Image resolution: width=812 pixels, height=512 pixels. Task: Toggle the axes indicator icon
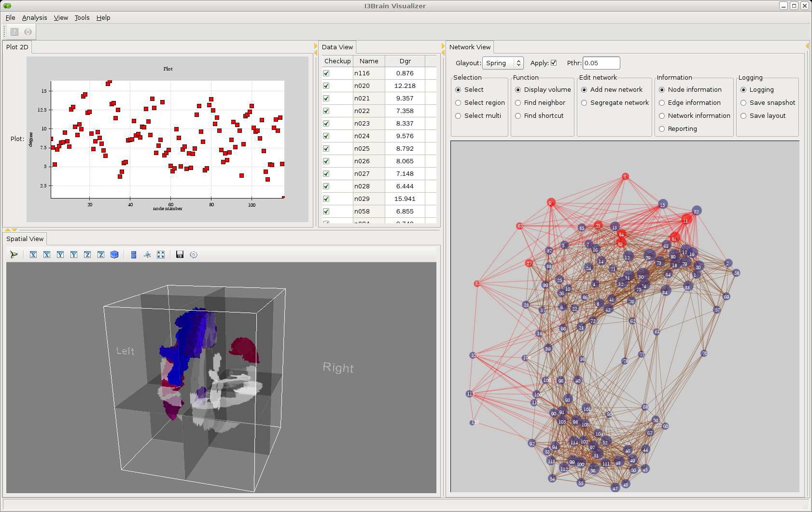(147, 255)
